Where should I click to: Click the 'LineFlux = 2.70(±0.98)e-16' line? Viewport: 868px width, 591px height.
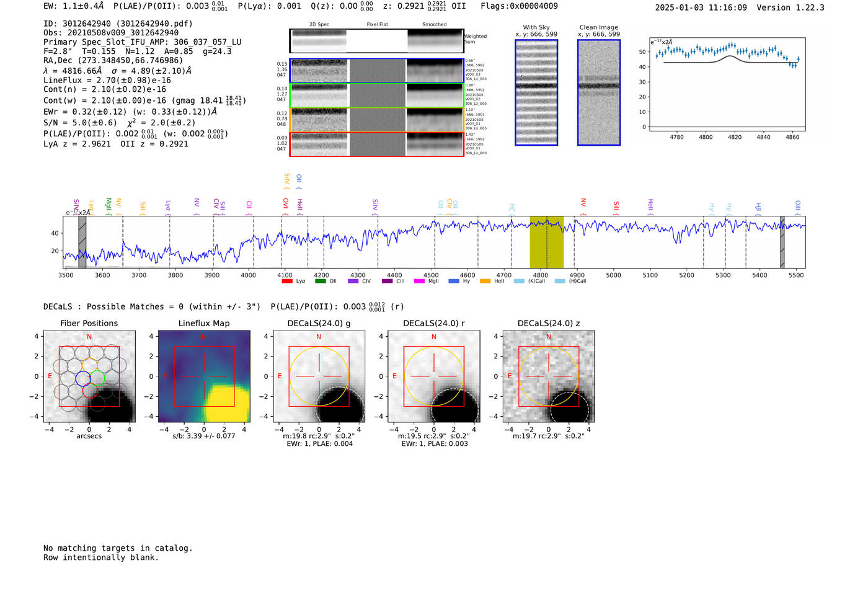click(107, 81)
